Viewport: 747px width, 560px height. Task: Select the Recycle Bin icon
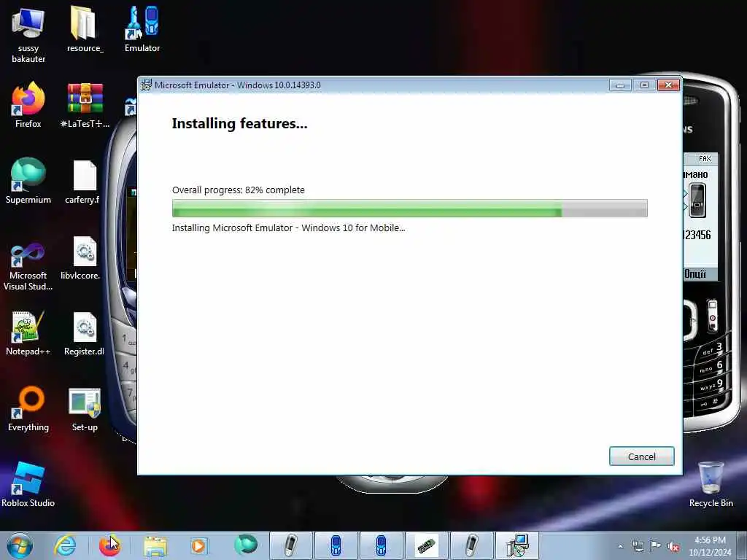click(711, 484)
